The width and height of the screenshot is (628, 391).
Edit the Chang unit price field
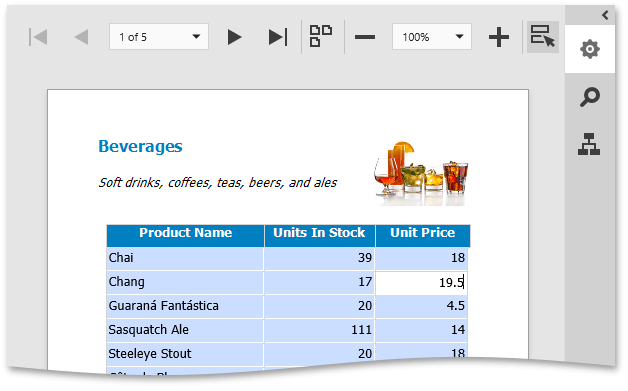tap(421, 282)
